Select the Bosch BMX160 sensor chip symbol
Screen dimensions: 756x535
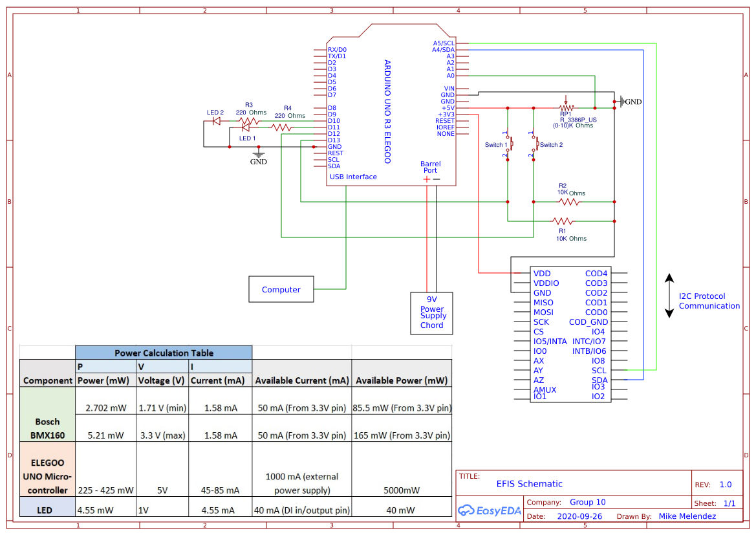pos(572,335)
